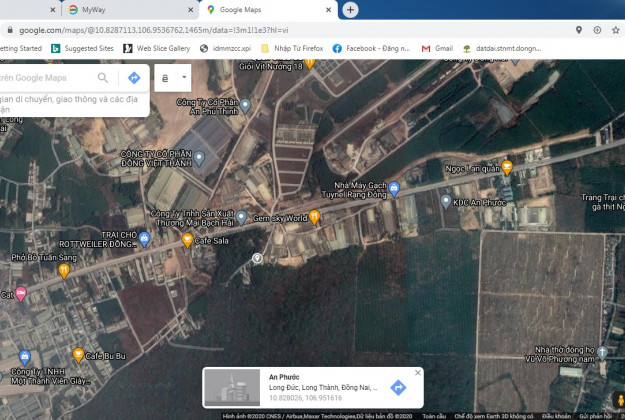Open the Suggested Sites bookmark
625x420 pixels.
point(83,48)
